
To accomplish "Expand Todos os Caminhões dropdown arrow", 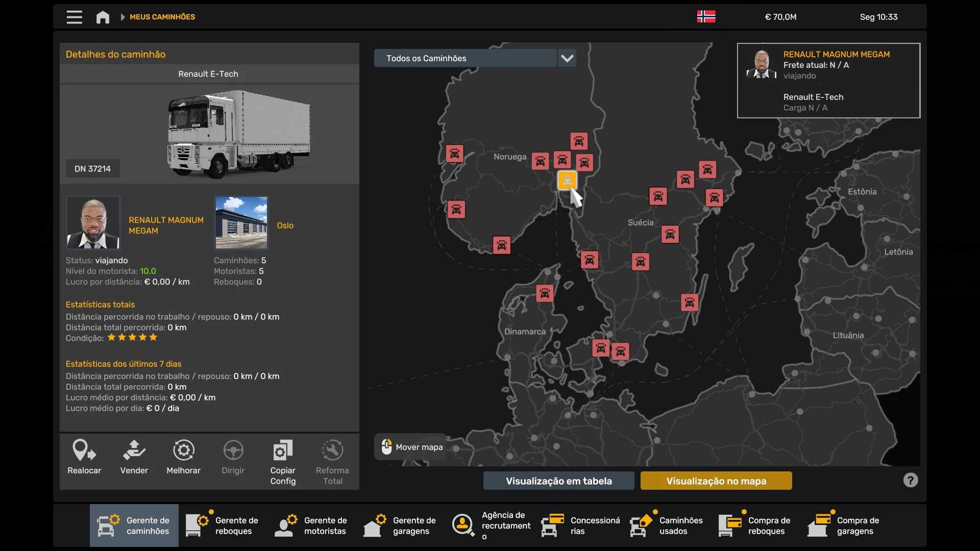I will pyautogui.click(x=567, y=58).
